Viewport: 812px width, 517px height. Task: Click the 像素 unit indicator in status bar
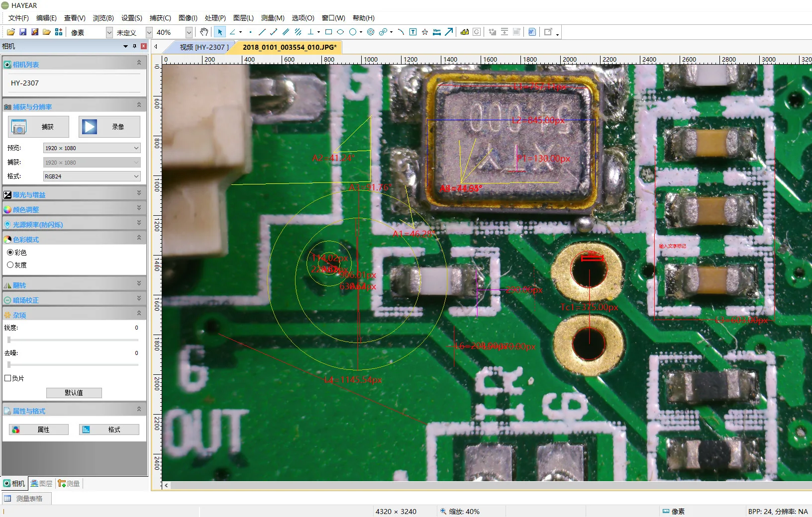pos(674,512)
